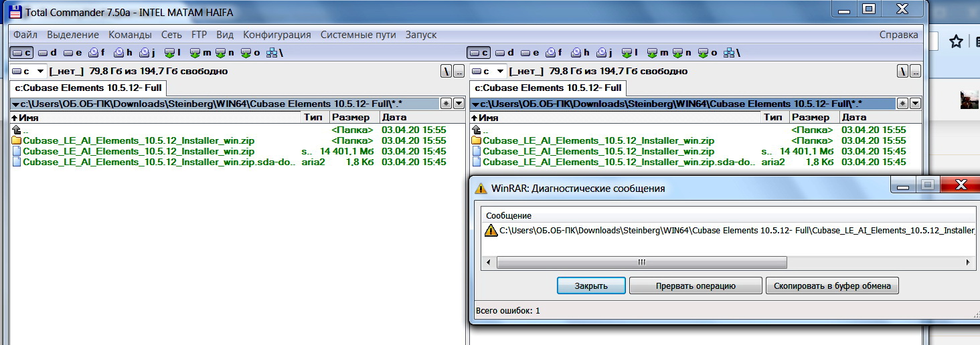Open network drive o in right drive bar
Image resolution: width=980 pixels, height=345 pixels.
(x=708, y=52)
